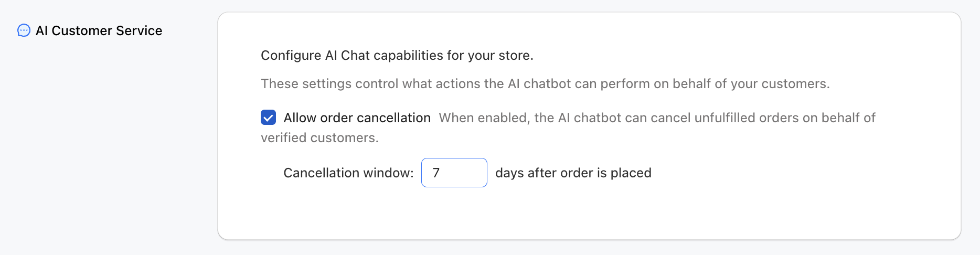Click the AI Customer Service chat bubble icon

click(24, 30)
